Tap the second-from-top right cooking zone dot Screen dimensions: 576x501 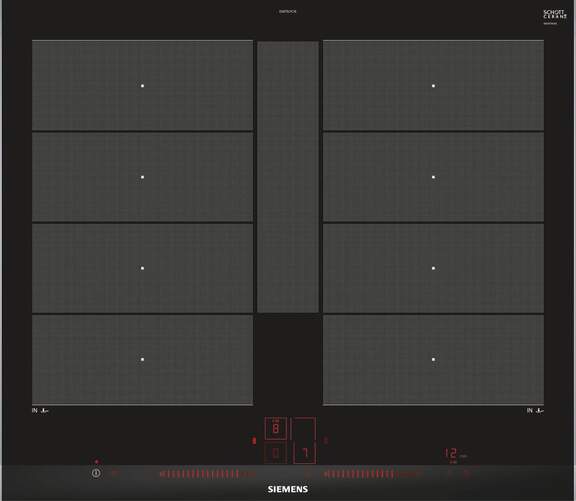pos(433,177)
